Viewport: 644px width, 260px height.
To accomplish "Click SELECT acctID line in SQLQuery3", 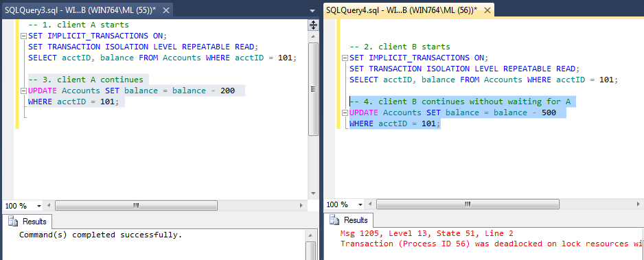I will click(x=162, y=58).
